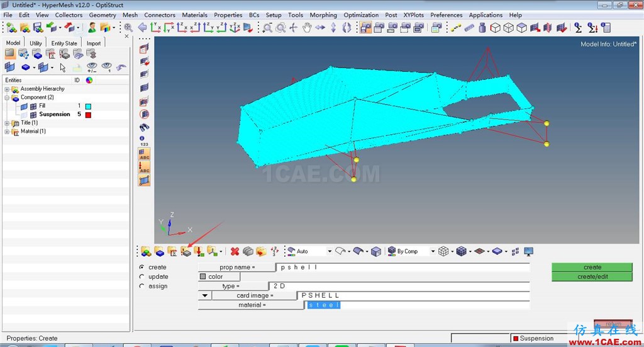
Task: Expand the Title (1) node
Action: pos(7,123)
